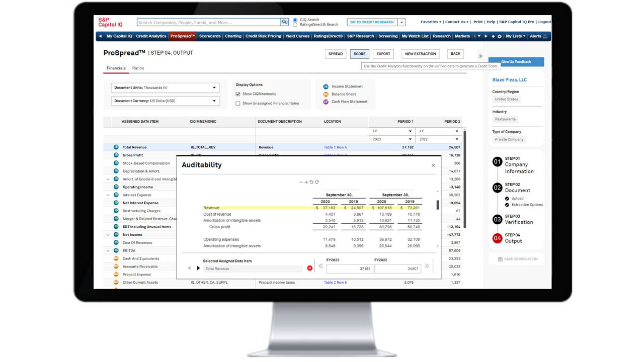
Task: Click Give Us Feedback button
Action: (516, 62)
